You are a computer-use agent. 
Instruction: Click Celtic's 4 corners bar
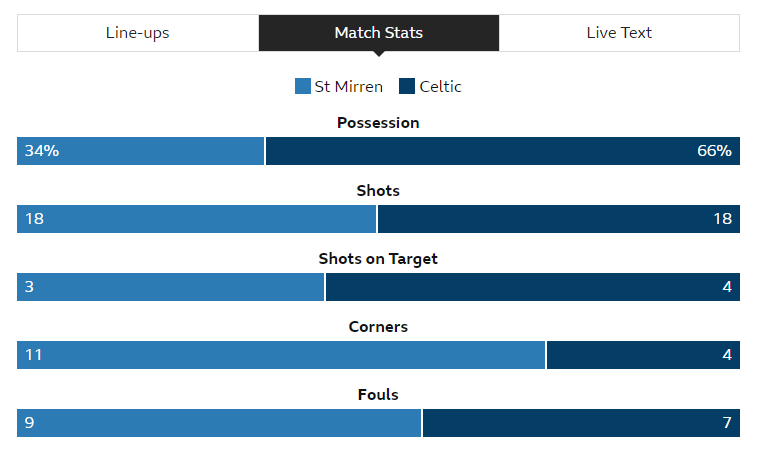tap(643, 355)
